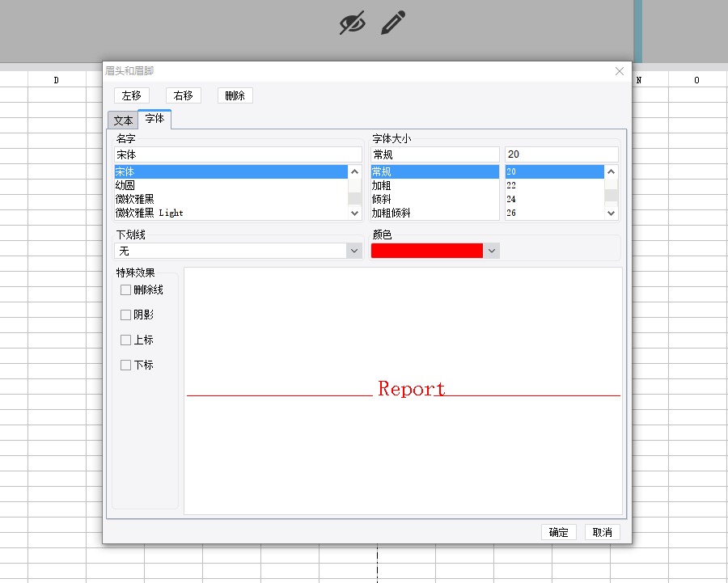Click column N header in spreadsheet
The image size is (728, 583).
coord(640,80)
